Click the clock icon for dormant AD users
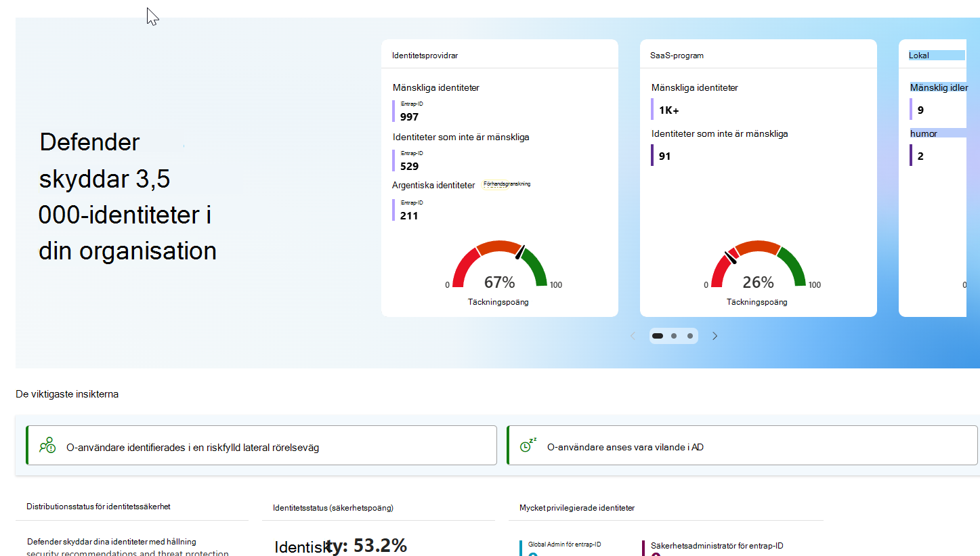Image resolution: width=980 pixels, height=556 pixels. (x=527, y=445)
